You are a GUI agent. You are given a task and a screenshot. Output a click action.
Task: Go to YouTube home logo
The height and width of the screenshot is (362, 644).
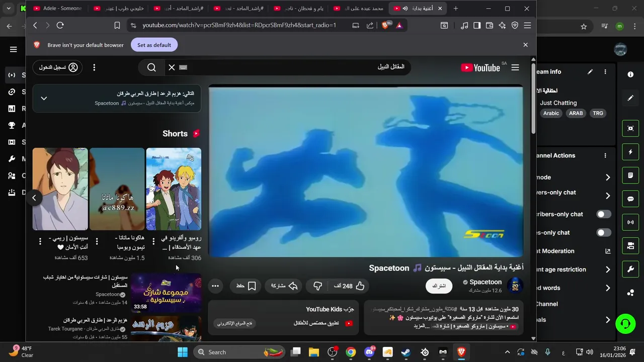click(x=480, y=67)
